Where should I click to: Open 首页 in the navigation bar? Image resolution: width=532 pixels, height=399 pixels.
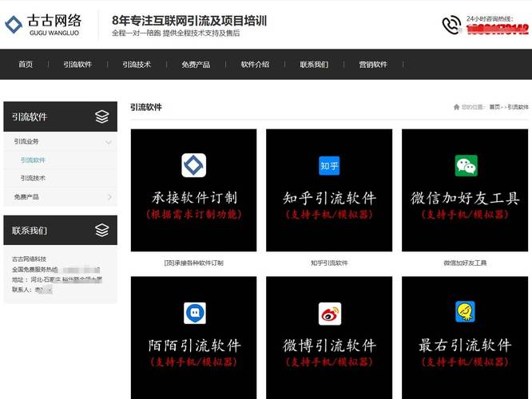[x=26, y=65]
